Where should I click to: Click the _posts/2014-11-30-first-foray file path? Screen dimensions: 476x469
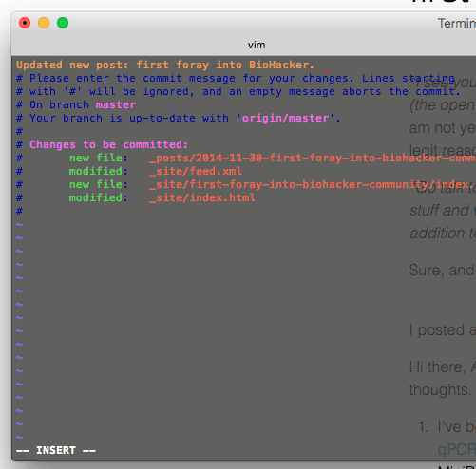(313, 158)
